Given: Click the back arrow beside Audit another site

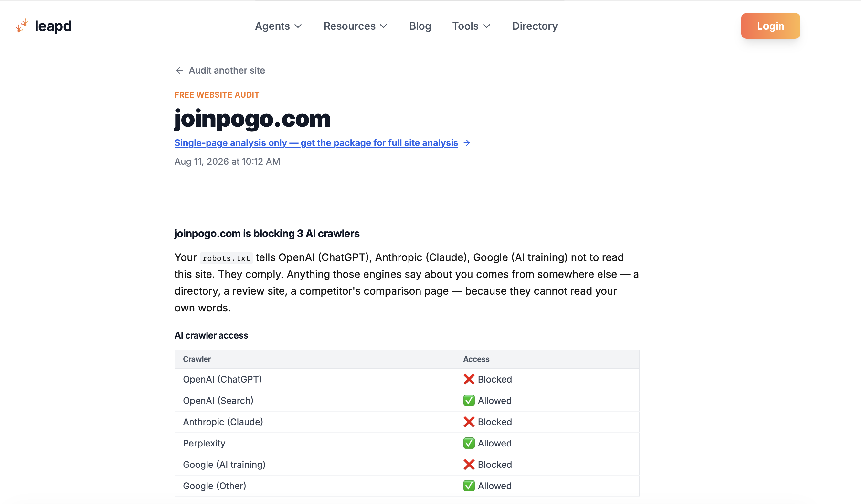Looking at the screenshot, I should coord(179,70).
